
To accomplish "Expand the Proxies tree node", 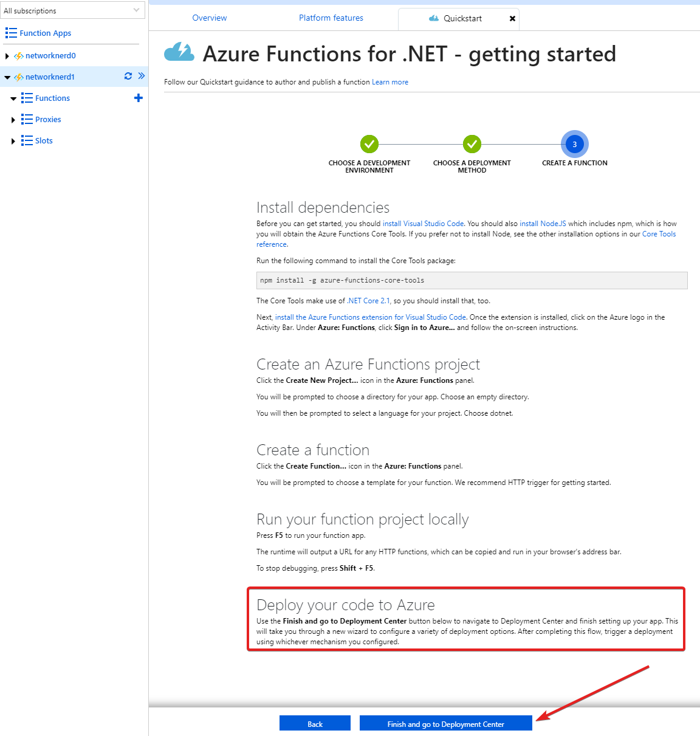I will [x=13, y=120].
